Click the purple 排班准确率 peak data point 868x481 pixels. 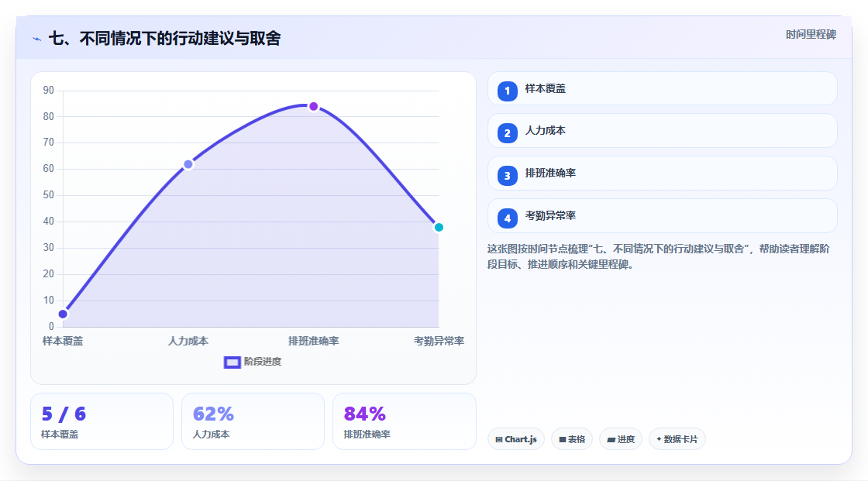point(313,106)
